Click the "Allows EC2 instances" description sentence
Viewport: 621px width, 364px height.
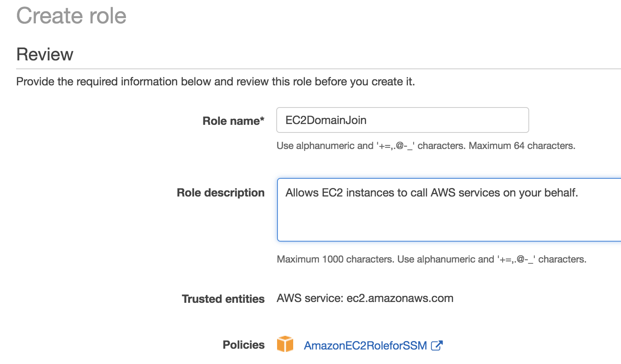click(x=431, y=193)
